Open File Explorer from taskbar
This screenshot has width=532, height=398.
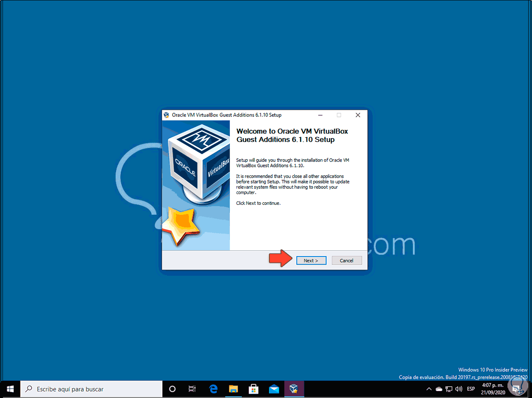click(x=233, y=389)
